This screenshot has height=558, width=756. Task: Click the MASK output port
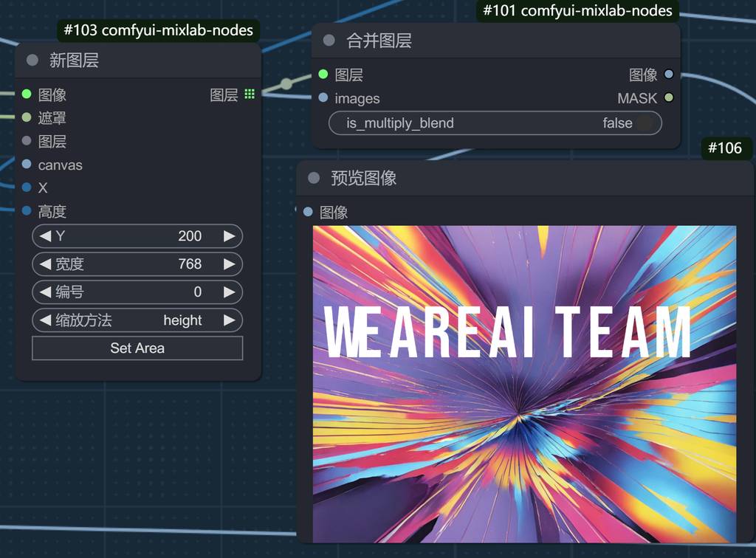(x=669, y=97)
